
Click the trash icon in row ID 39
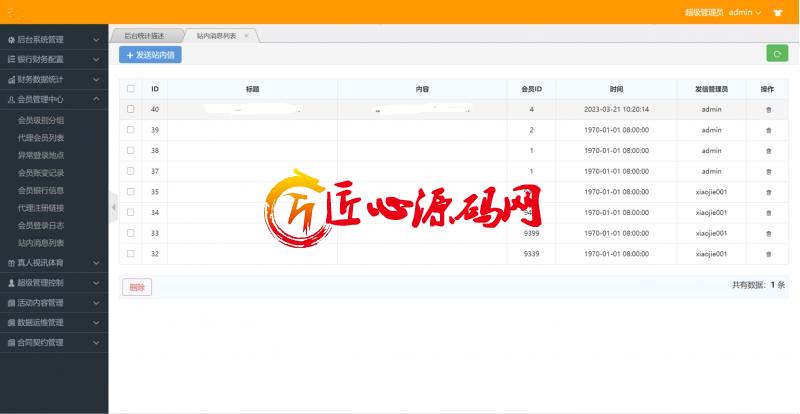768,130
